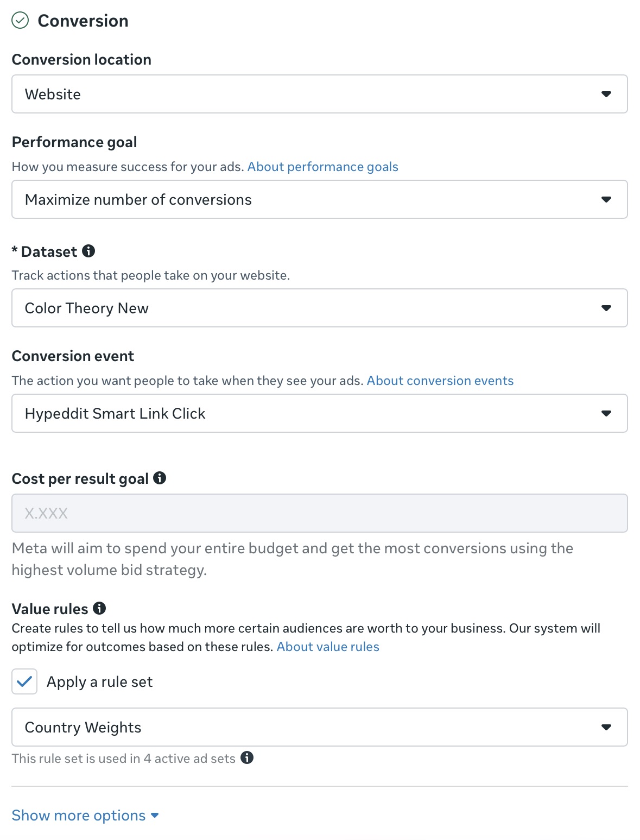Click the green checkmark beside Conversion heading
640x840 pixels.
pos(20,20)
